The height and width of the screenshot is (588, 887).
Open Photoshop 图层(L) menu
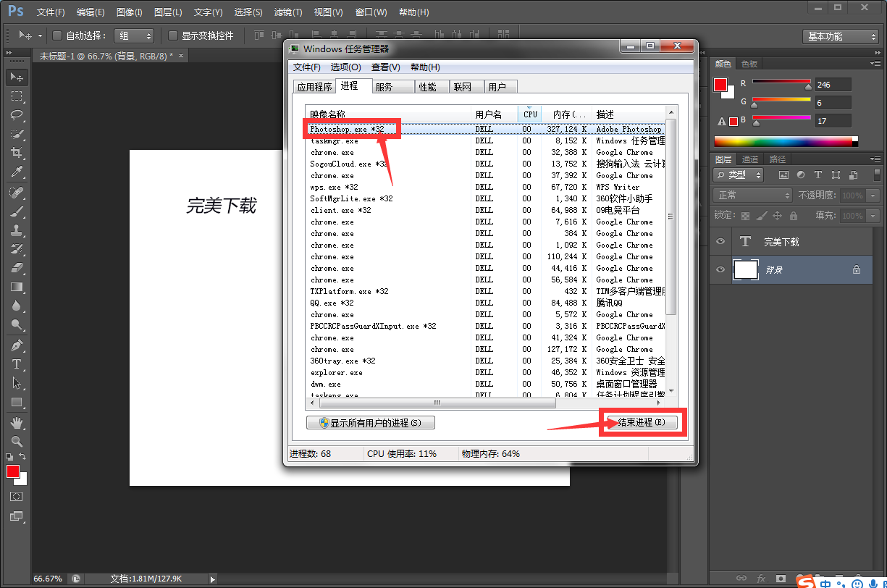tap(168, 12)
